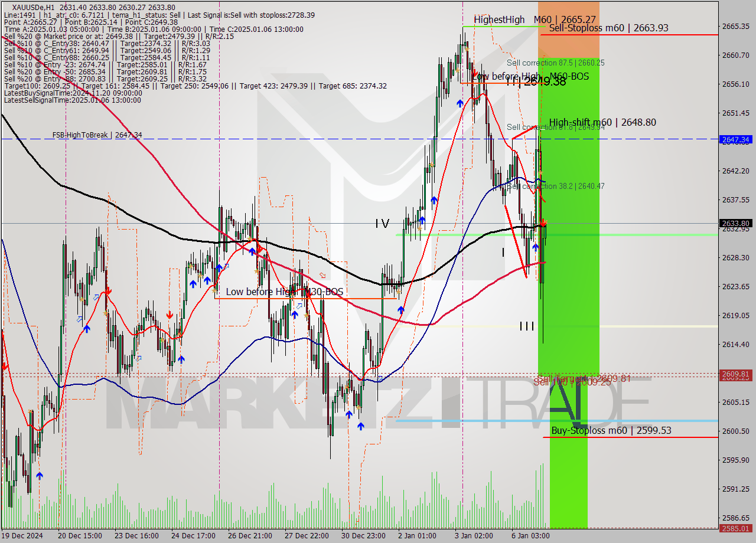Click the Sell %20 @ Entry -88: 2700.83 row
This screenshot has height=543, width=756.
(105, 78)
